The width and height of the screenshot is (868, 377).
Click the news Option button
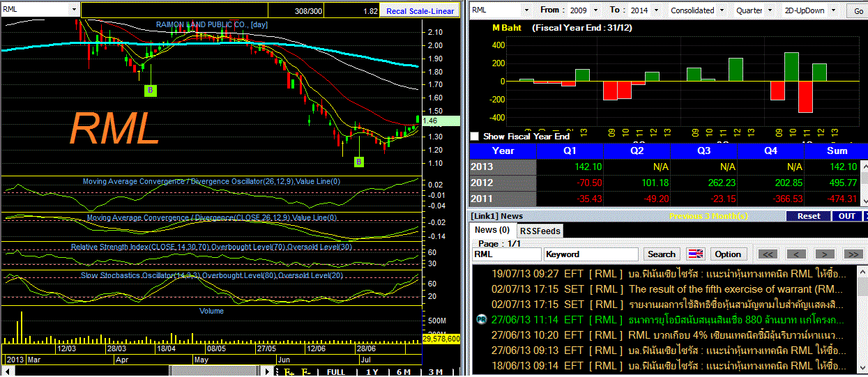(x=728, y=254)
